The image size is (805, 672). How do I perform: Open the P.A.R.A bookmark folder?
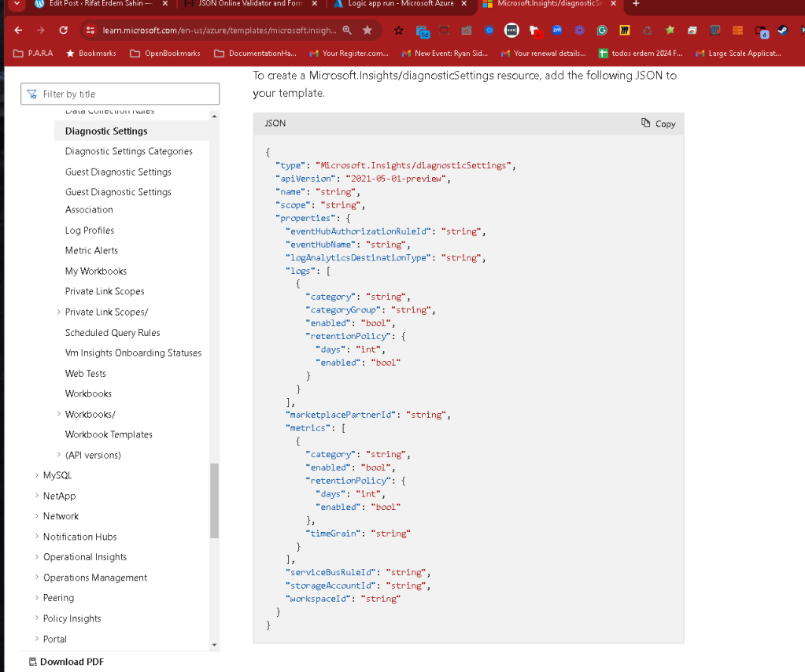tap(33, 53)
